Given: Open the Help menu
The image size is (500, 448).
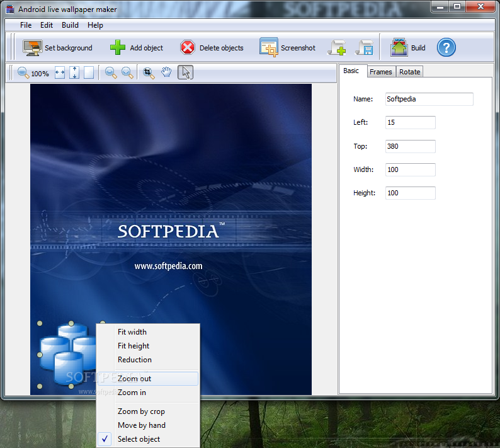Looking at the screenshot, I should click(x=95, y=25).
